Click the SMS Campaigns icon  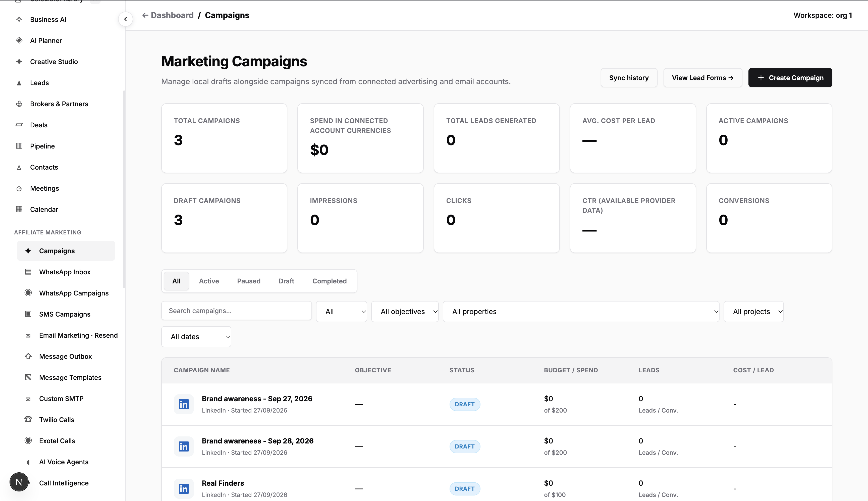pyautogui.click(x=28, y=314)
